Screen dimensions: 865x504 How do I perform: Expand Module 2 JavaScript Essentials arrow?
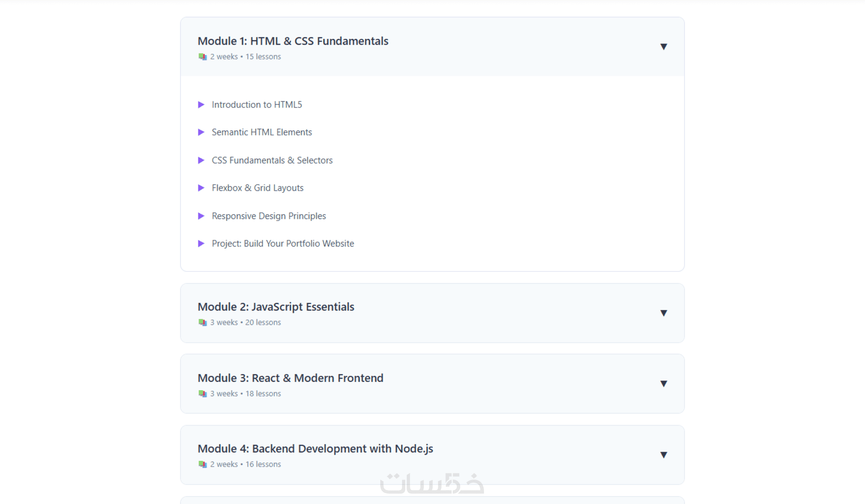click(x=663, y=313)
